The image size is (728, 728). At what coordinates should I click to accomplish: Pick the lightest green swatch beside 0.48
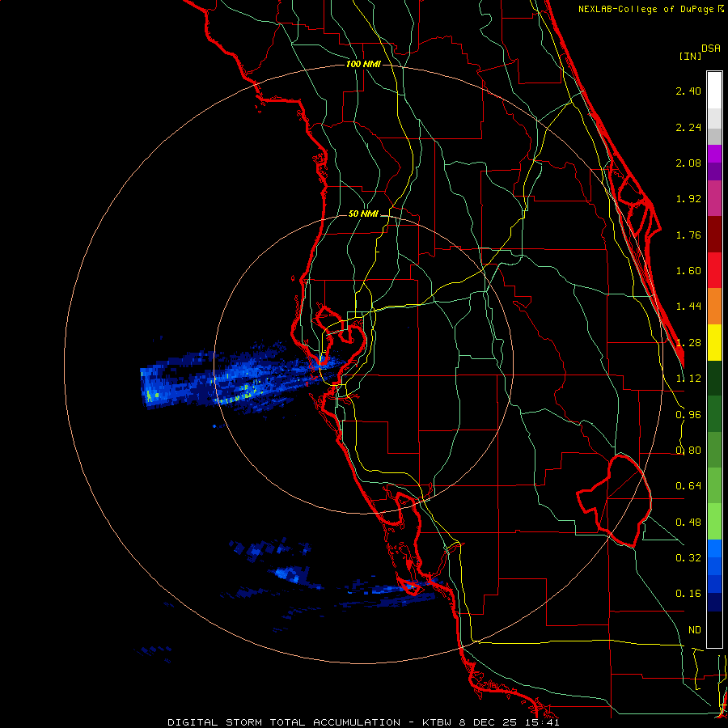coord(714,522)
